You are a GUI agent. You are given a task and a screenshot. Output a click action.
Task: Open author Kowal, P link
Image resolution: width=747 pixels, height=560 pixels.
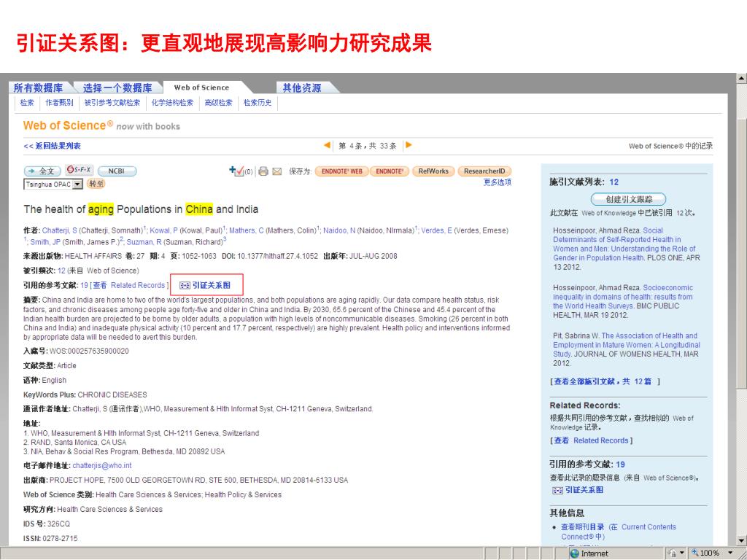(x=164, y=230)
